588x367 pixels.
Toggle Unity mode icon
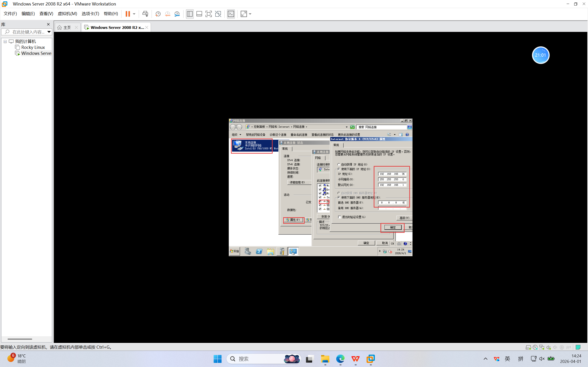coord(218,14)
